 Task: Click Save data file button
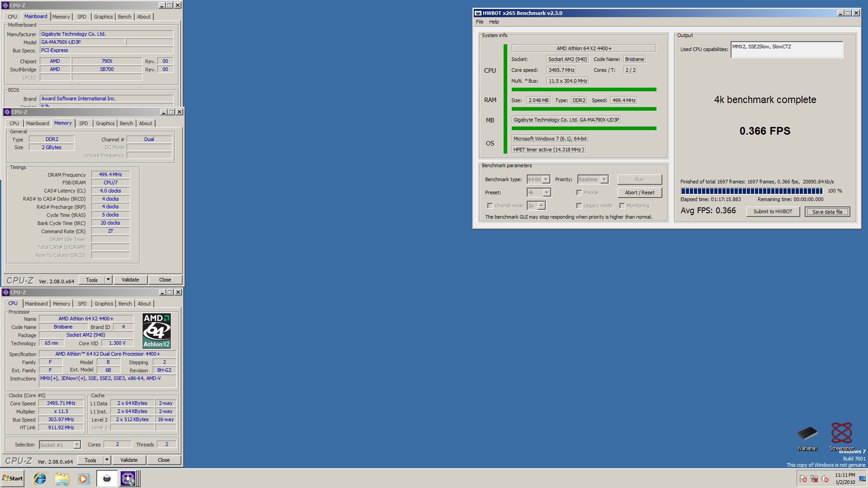827,212
